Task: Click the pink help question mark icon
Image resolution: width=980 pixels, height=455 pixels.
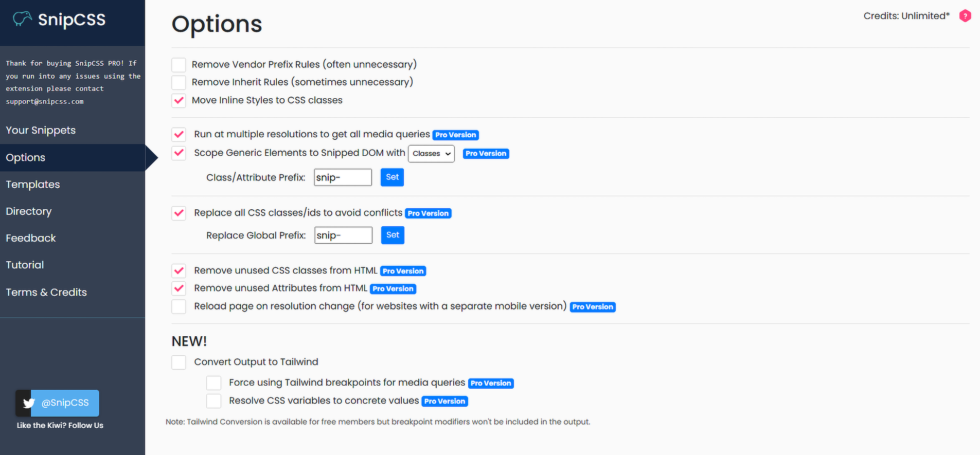Action: point(965,16)
